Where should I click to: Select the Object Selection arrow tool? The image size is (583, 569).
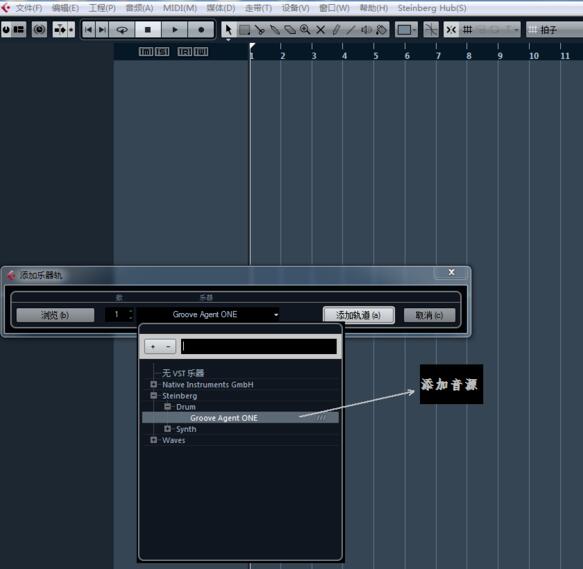[229, 30]
